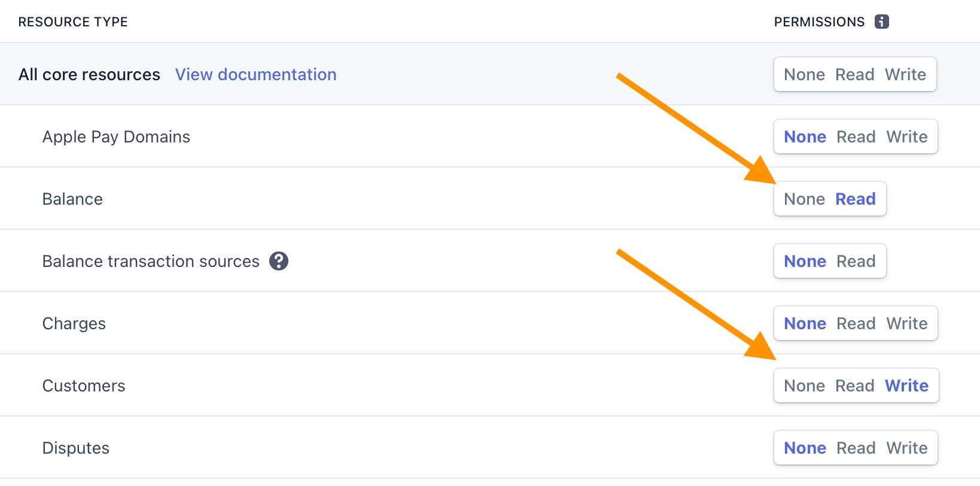Open the View documentation link
The image size is (980, 486).
pyautogui.click(x=255, y=75)
